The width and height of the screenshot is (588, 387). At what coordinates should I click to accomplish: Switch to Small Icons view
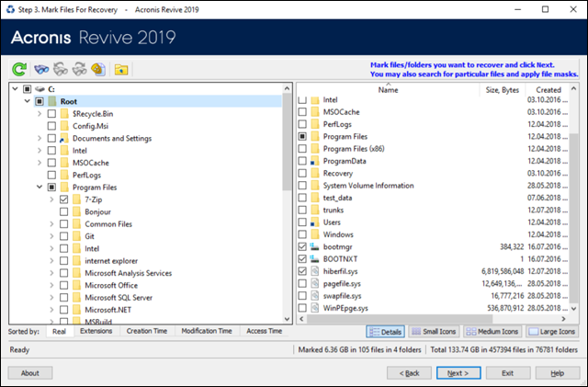pos(434,332)
